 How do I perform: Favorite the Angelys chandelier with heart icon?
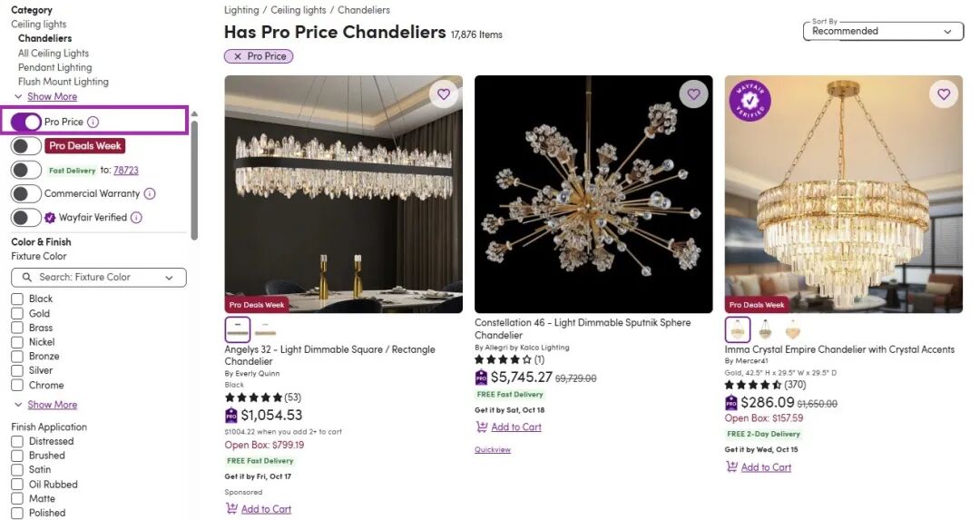443,94
